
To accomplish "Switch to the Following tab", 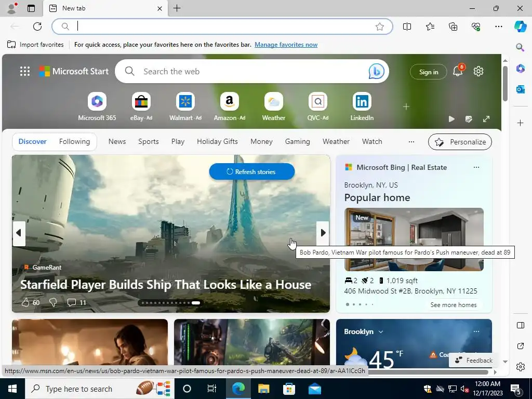I will (74, 141).
